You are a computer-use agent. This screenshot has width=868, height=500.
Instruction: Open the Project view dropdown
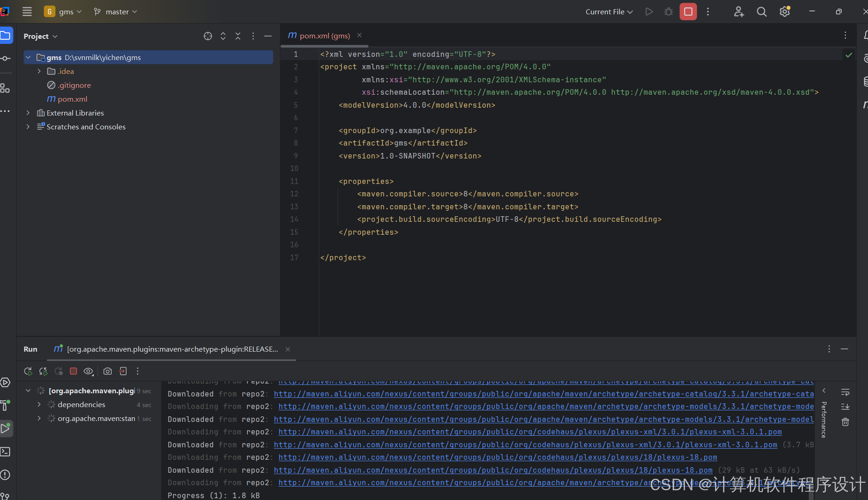[x=41, y=36]
